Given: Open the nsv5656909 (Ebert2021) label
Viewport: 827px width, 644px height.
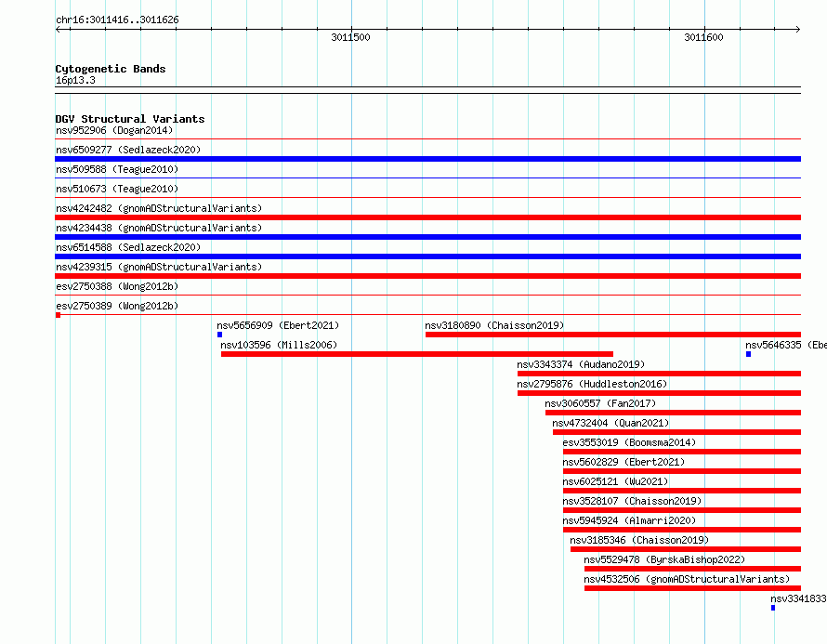Looking at the screenshot, I should coord(278,325).
